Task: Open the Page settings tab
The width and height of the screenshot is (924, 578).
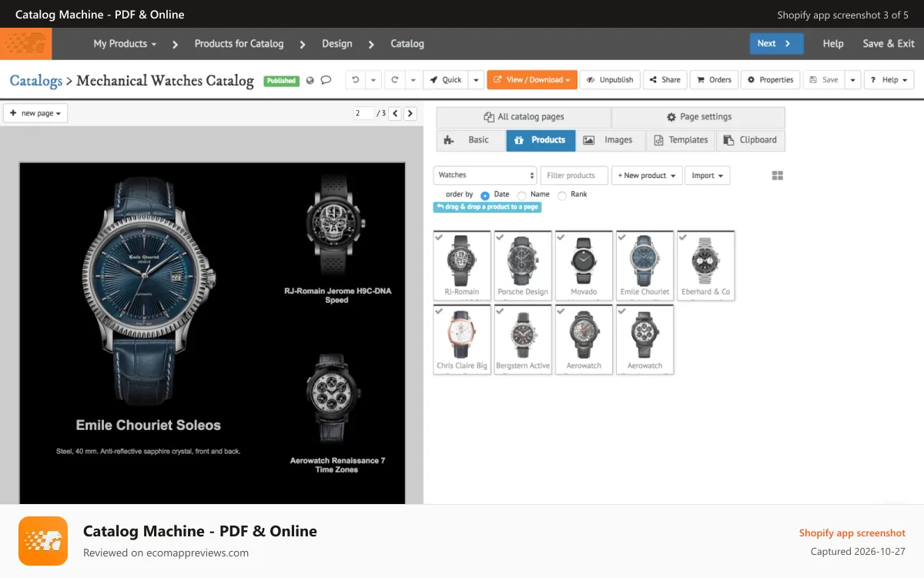Action: (x=698, y=117)
